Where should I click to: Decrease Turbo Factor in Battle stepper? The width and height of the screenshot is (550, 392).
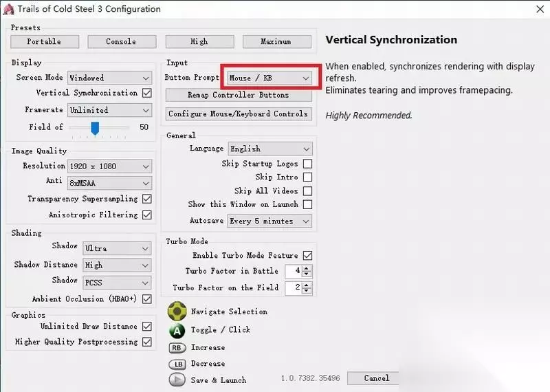click(x=307, y=274)
